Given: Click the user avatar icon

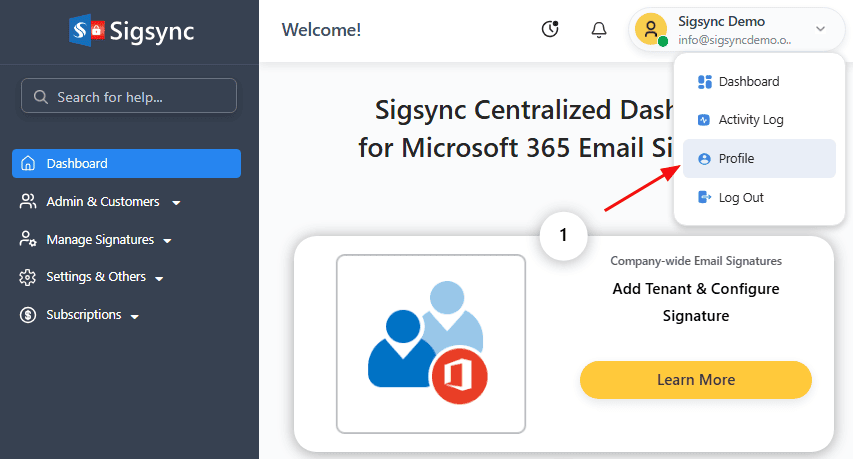Looking at the screenshot, I should pos(651,30).
